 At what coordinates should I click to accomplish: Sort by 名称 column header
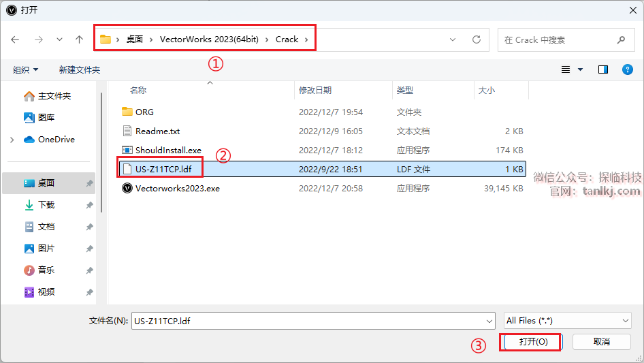point(138,91)
